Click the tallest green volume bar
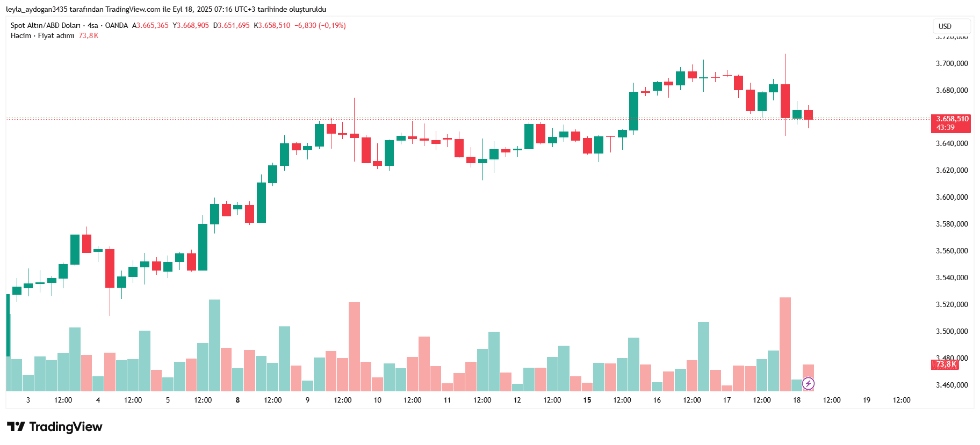The width and height of the screenshot is (980, 445). [214, 345]
